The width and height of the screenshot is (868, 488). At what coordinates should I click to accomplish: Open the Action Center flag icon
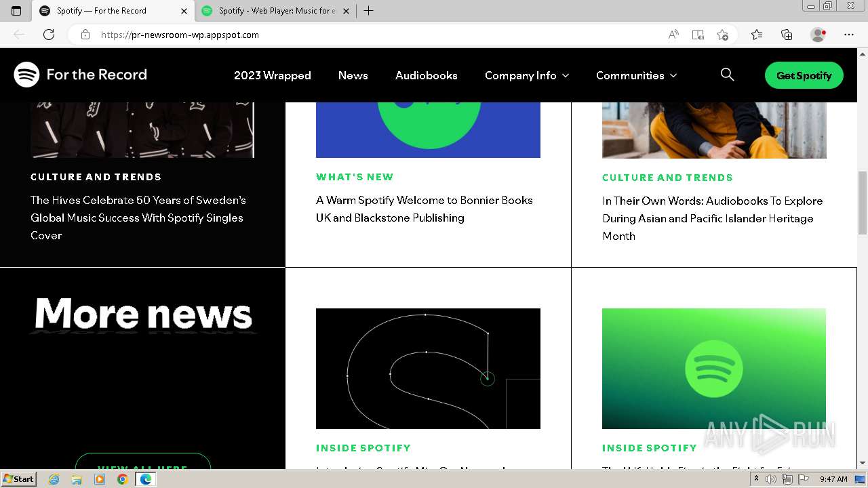tap(804, 479)
